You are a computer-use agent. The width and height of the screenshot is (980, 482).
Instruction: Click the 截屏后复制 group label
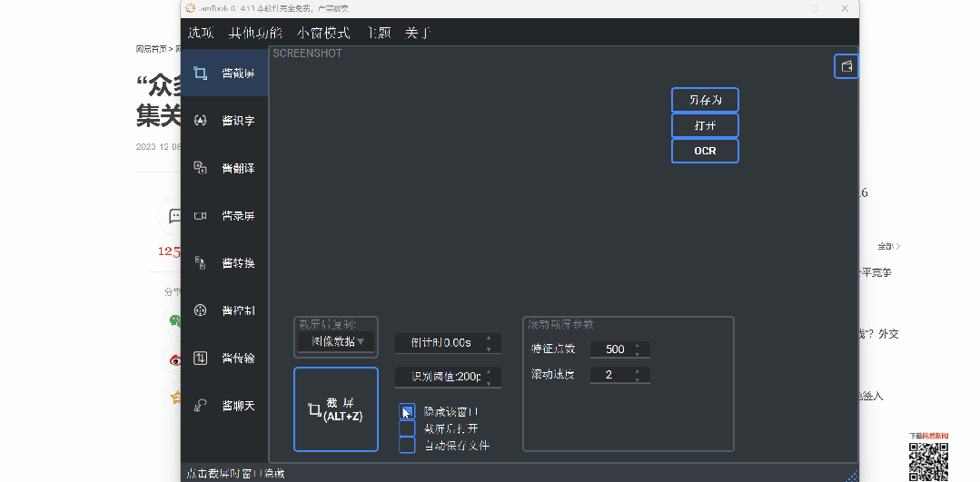click(x=328, y=325)
